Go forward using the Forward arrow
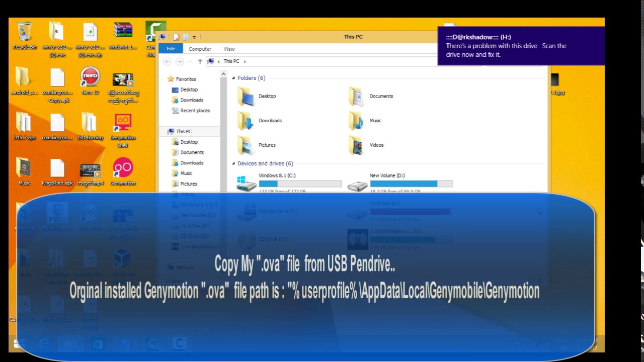 [x=180, y=61]
